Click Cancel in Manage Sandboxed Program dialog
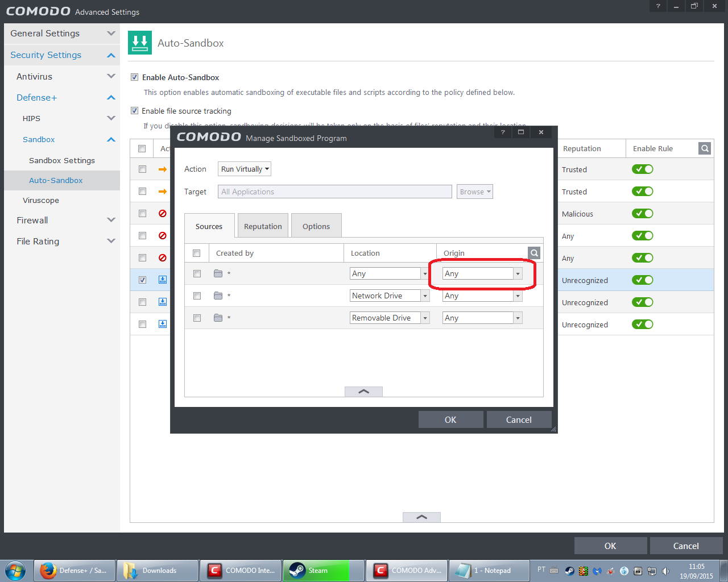The image size is (728, 582). [x=519, y=419]
